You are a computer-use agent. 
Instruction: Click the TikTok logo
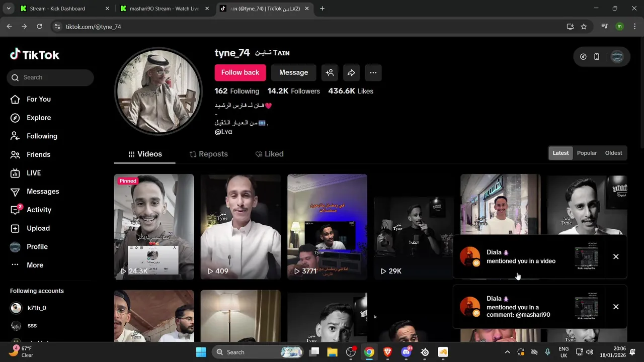pyautogui.click(x=35, y=55)
